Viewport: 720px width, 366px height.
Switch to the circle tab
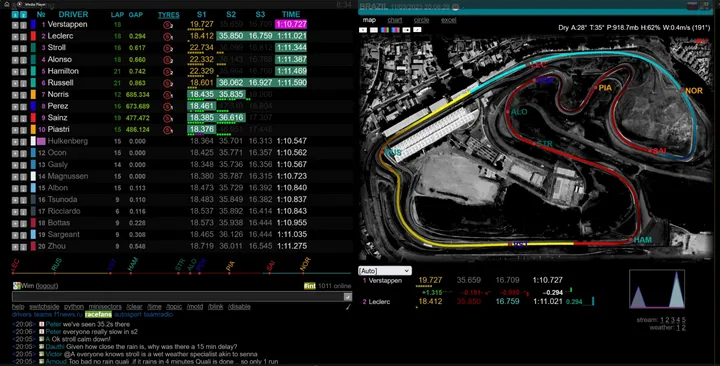pos(421,20)
